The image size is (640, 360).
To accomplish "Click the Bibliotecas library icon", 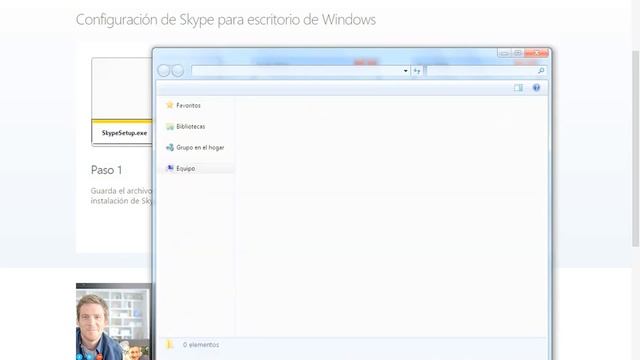I will (x=170, y=127).
